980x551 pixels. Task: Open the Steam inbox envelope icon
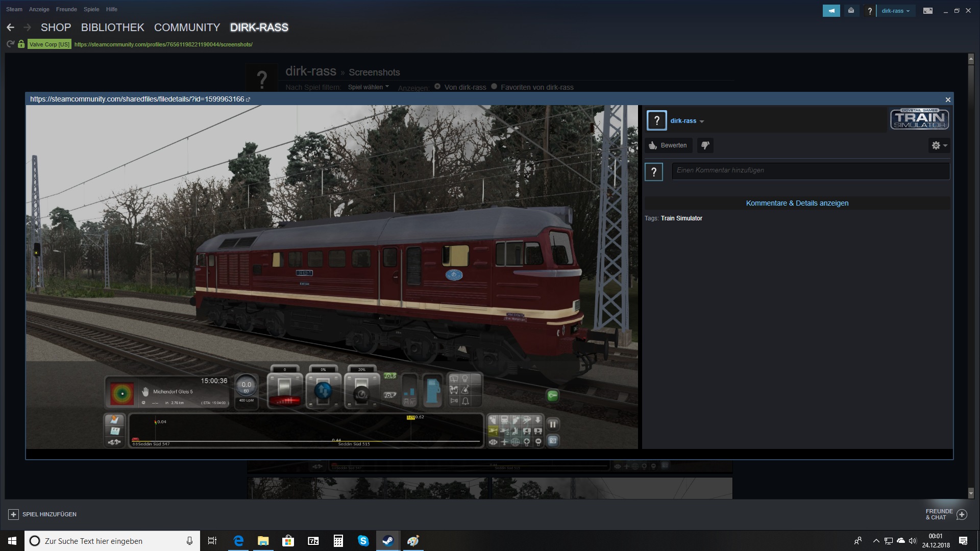tap(851, 11)
